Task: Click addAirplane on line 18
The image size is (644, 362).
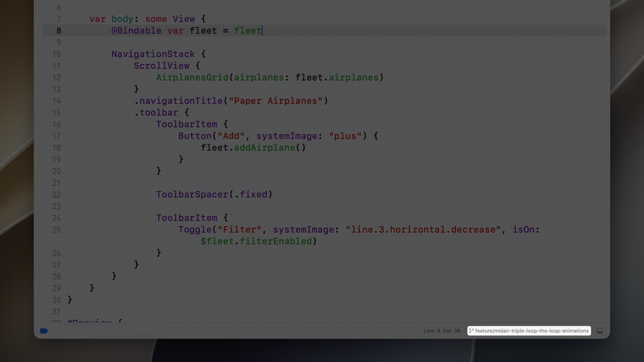Action: pos(265,148)
